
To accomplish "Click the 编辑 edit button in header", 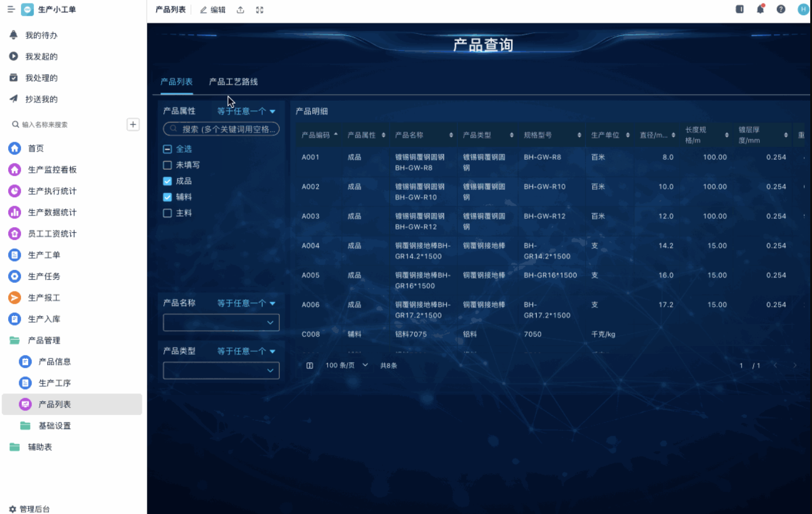I will click(x=213, y=9).
